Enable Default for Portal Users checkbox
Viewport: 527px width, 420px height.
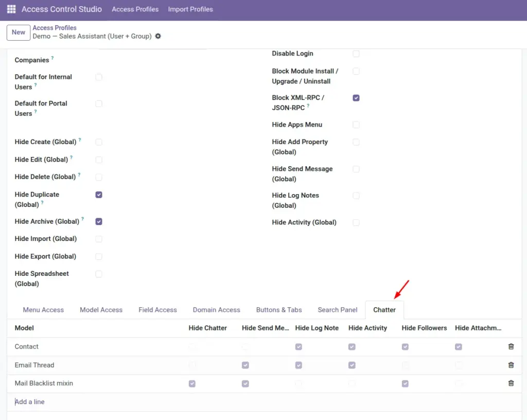pyautogui.click(x=99, y=103)
